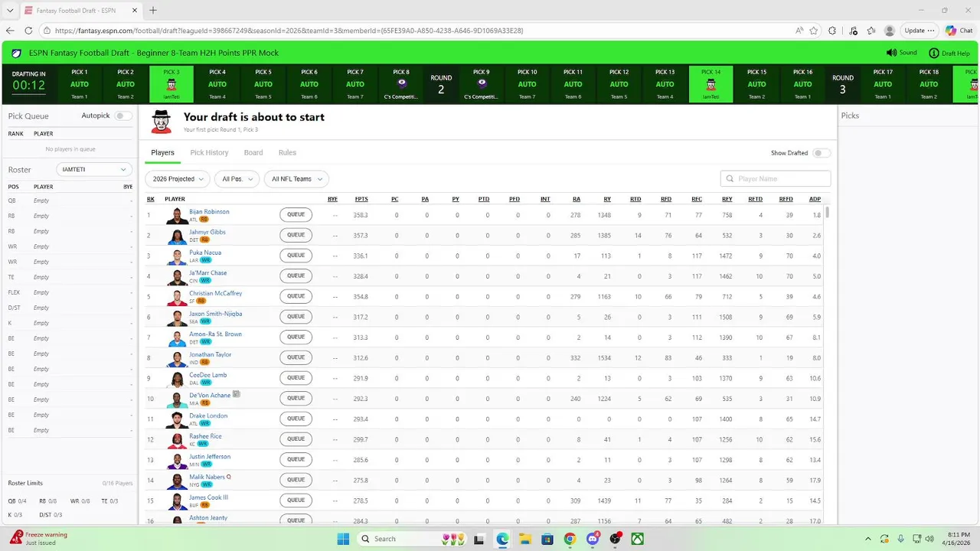Viewport: 980px width, 551px height.
Task: Select the highlighted Pick 3 IamTeti draft slot
Action: tap(171, 84)
